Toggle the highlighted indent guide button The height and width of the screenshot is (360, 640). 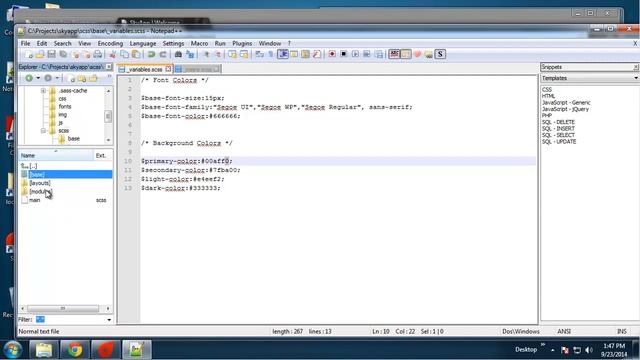pyautogui.click(x=283, y=54)
